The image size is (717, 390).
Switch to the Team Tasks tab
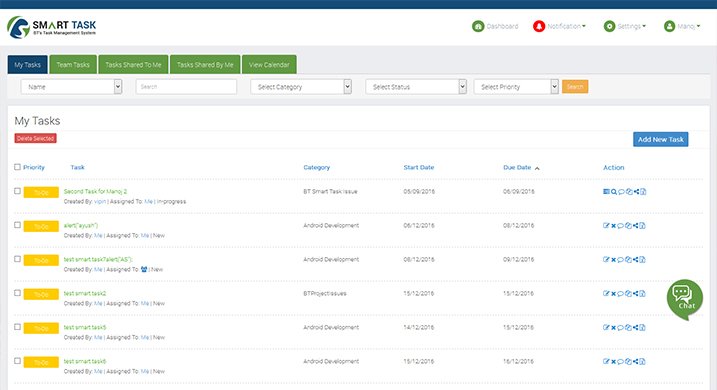[x=73, y=64]
